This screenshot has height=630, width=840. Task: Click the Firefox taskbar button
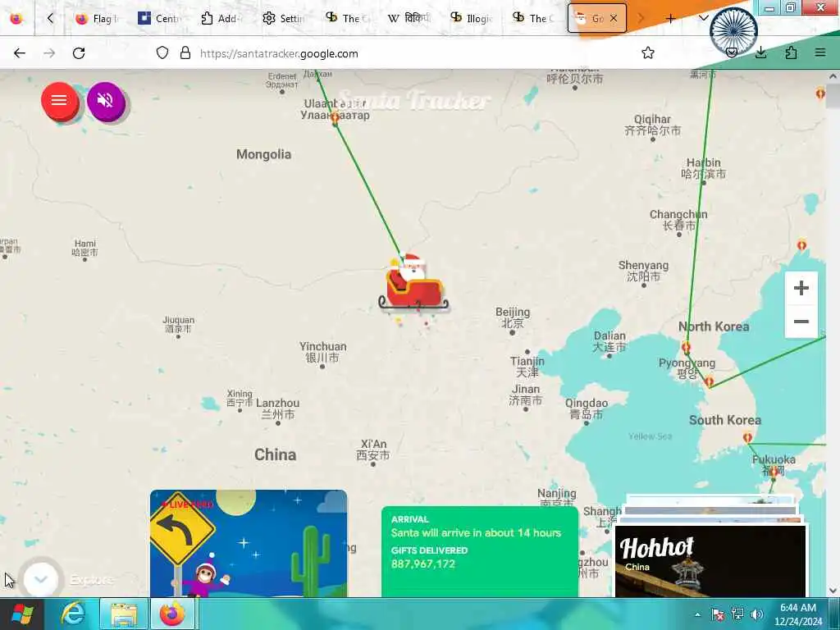tap(172, 614)
